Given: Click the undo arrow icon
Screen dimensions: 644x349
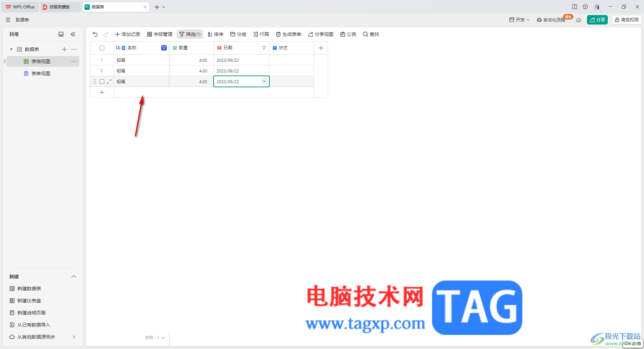Looking at the screenshot, I should [x=95, y=34].
